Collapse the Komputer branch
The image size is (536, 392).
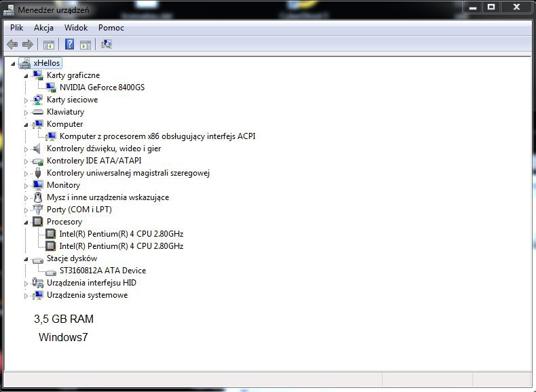(26, 125)
